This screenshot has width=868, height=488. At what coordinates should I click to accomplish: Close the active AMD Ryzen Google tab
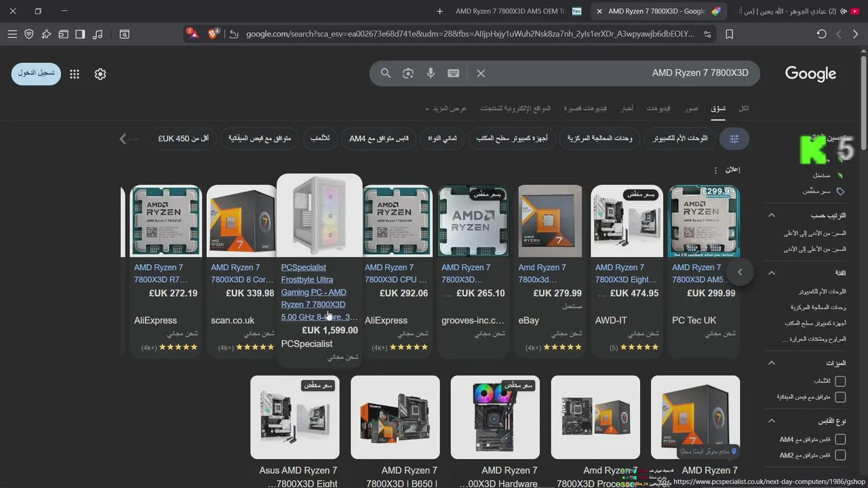pyautogui.click(x=599, y=11)
